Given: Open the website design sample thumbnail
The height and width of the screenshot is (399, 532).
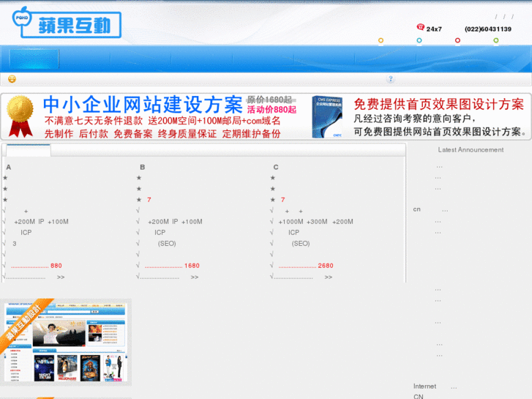Looking at the screenshot, I should click(66, 342).
